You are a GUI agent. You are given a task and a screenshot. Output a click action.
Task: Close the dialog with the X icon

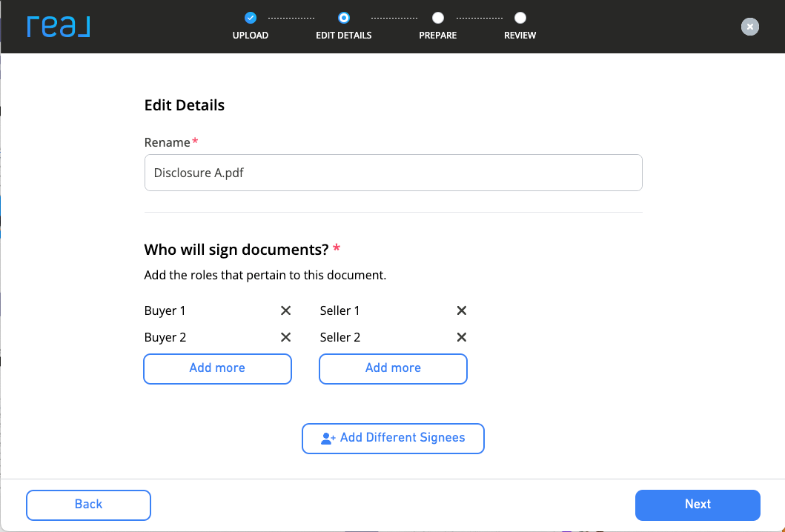point(749,27)
